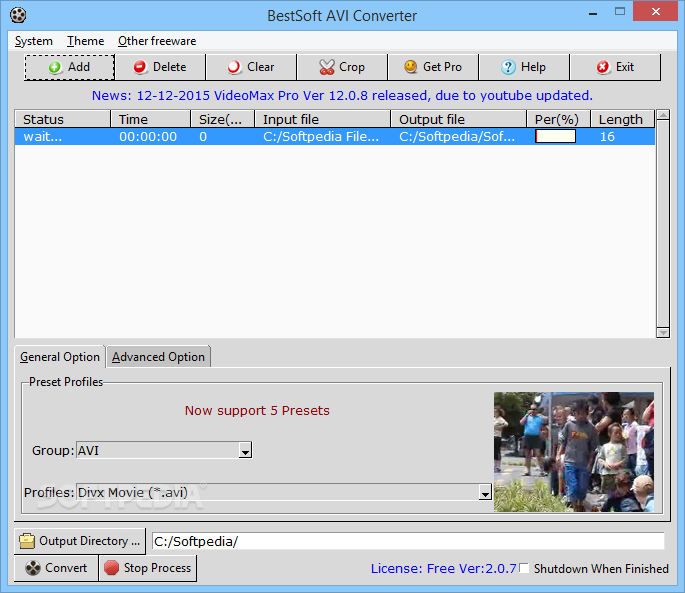Screen dimensions: 685x593
Task: Click the Delete button label
Action: click(170, 67)
